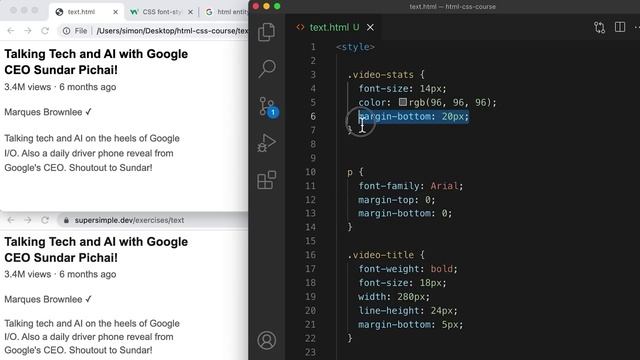Click the margin-top: 0 declaration

coord(397,200)
